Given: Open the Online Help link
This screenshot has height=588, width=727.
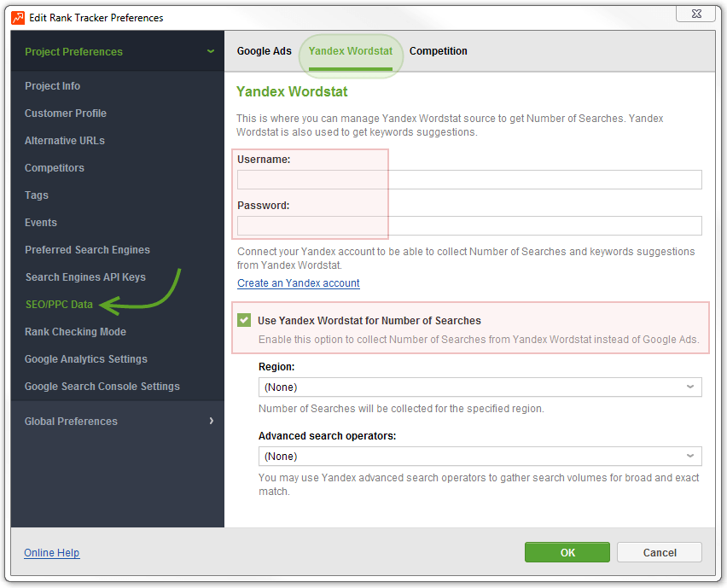Looking at the screenshot, I should click(x=52, y=553).
